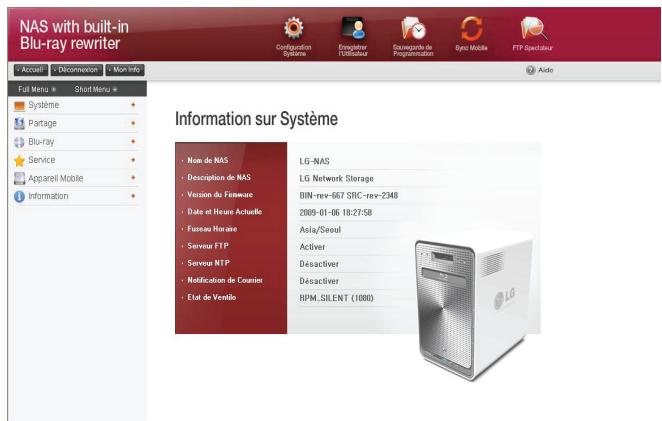Click firmware version 'BIN-rev-667 SRC-rev-2348'
The image size is (662, 421).
click(349, 196)
